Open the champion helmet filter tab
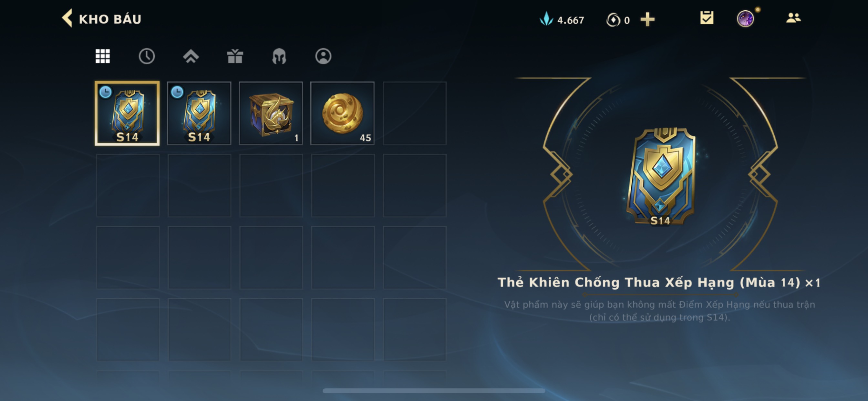868x401 pixels. click(x=279, y=56)
